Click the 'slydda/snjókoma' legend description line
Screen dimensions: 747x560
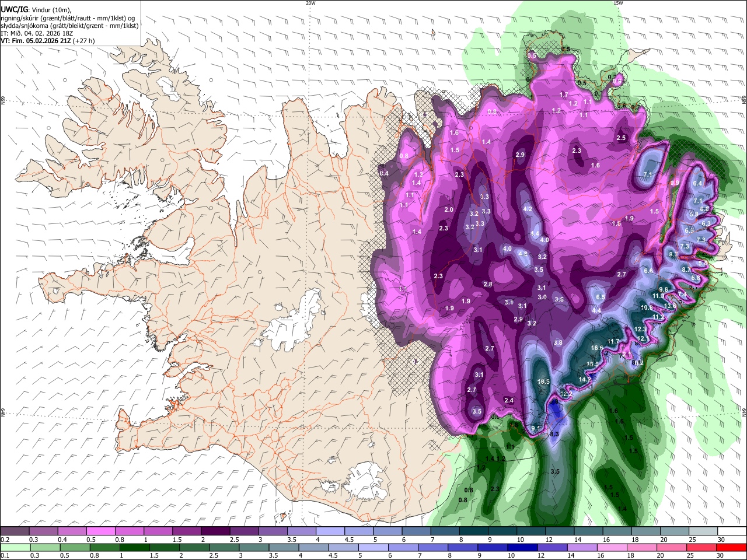click(70, 26)
